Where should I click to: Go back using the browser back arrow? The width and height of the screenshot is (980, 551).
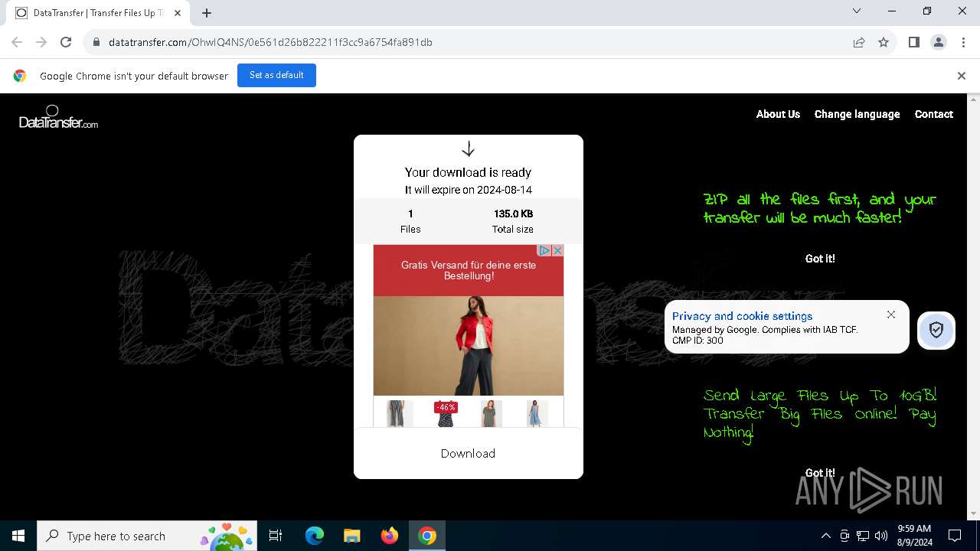[x=17, y=42]
